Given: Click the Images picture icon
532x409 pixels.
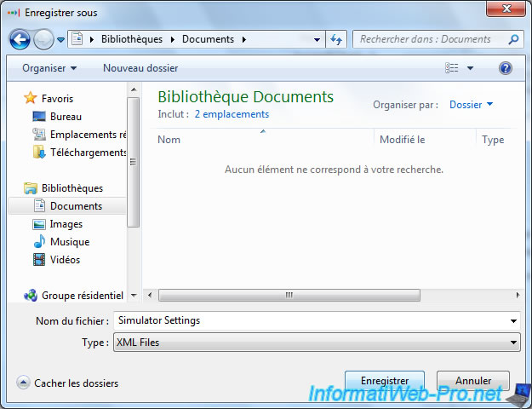Looking at the screenshot, I should pos(38,224).
